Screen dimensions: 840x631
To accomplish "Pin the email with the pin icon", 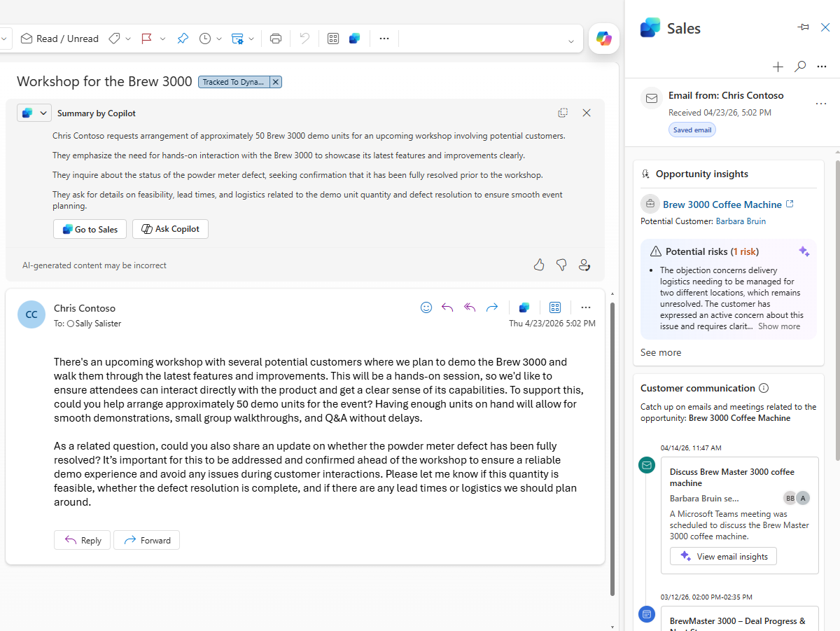I will point(183,39).
